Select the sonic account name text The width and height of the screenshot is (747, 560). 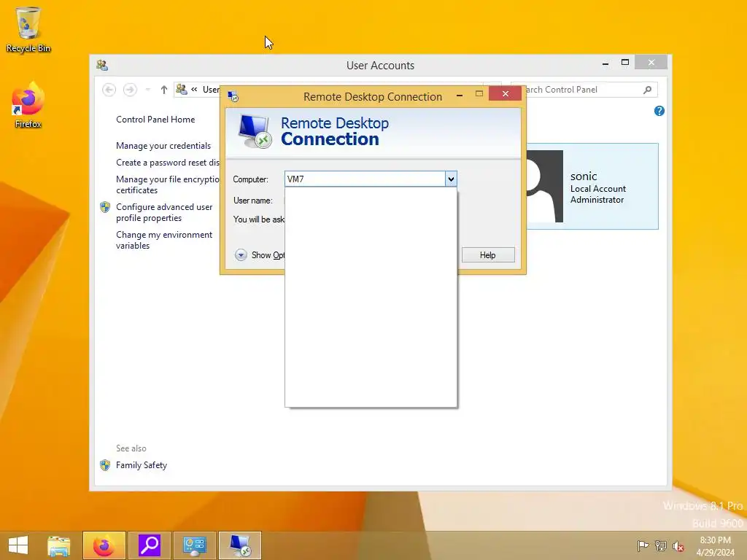(584, 176)
